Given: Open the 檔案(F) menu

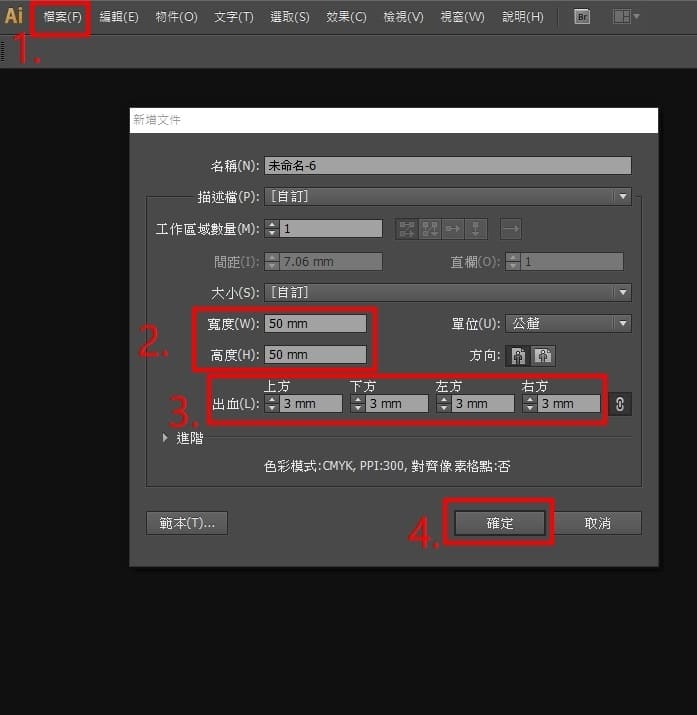Looking at the screenshot, I should tap(62, 17).
